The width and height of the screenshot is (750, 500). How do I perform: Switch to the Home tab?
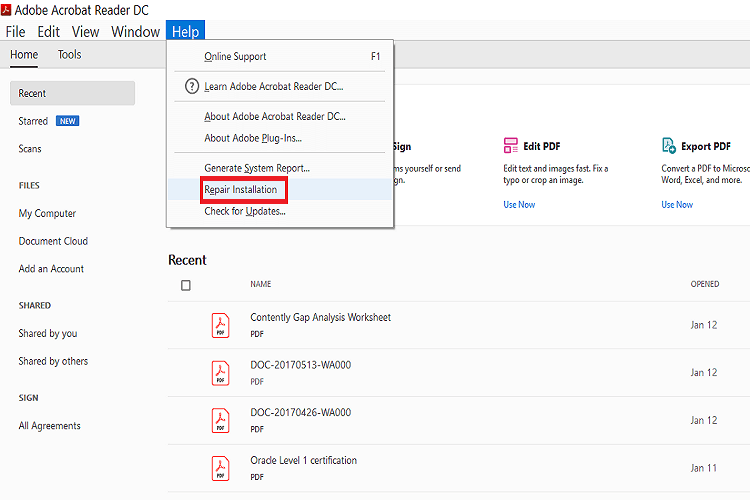click(24, 55)
